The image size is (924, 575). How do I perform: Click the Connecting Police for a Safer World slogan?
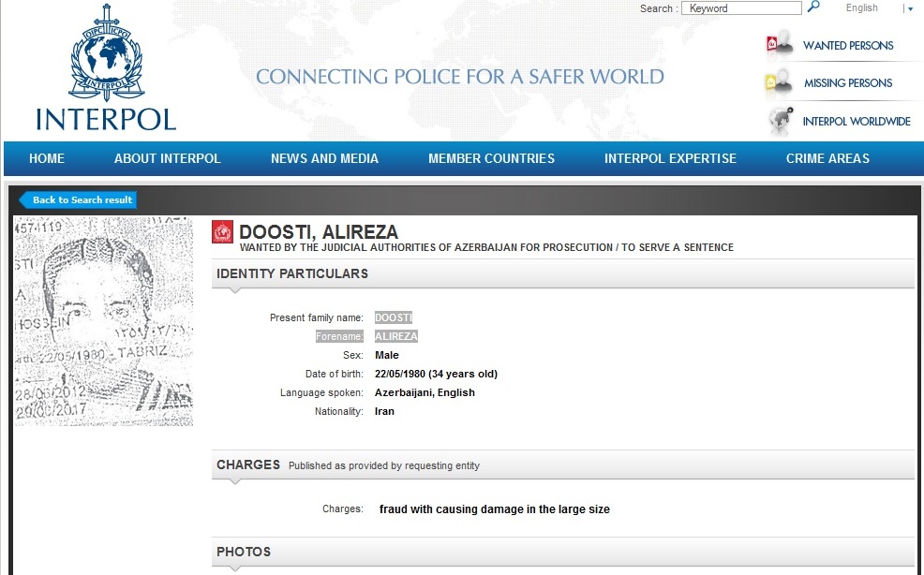(x=459, y=77)
